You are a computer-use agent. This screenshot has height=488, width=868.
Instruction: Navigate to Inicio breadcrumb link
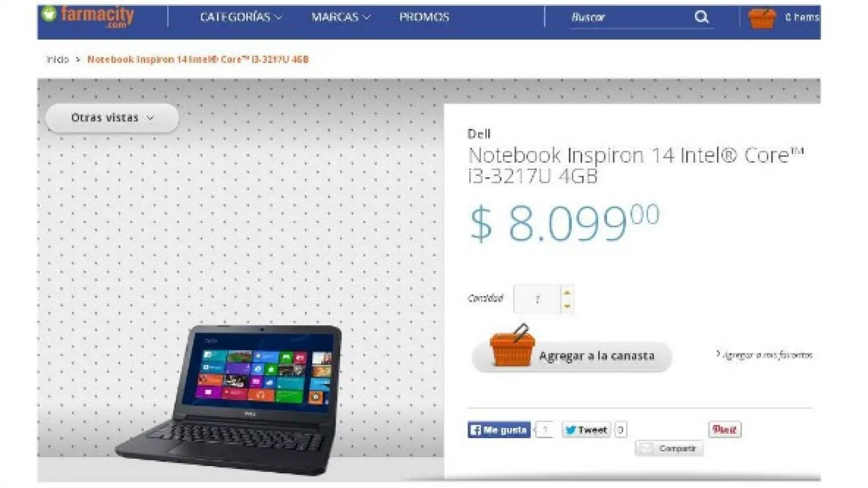click(x=58, y=60)
